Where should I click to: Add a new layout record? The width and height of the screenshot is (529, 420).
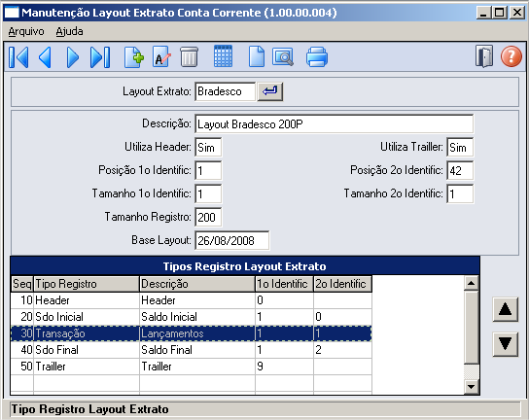click(x=133, y=57)
